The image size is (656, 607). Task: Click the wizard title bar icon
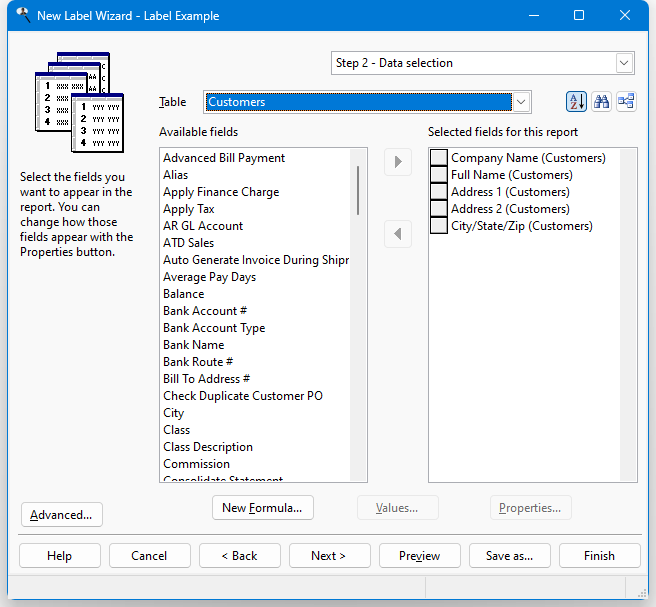coord(23,15)
